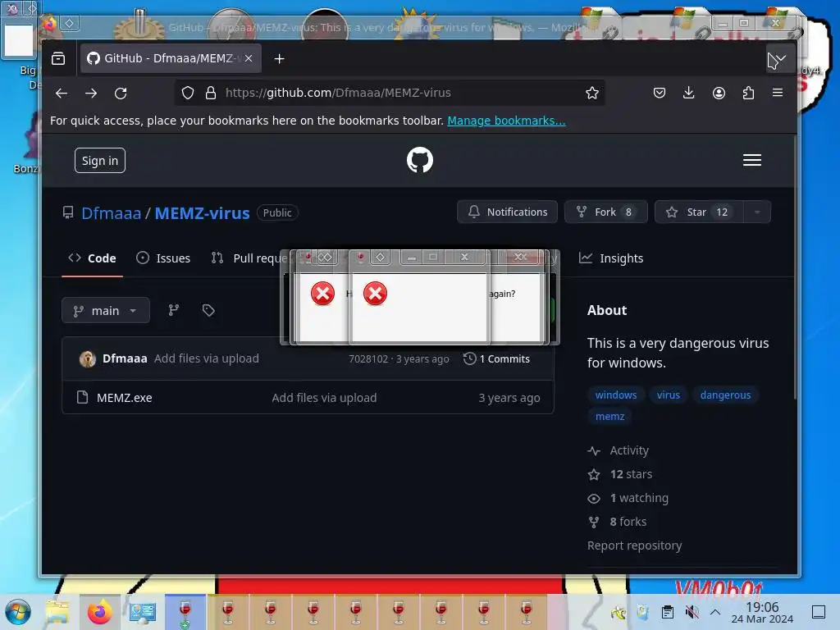Image resolution: width=840 pixels, height=630 pixels.
Task: Click the virus topic tag
Action: pos(669,395)
